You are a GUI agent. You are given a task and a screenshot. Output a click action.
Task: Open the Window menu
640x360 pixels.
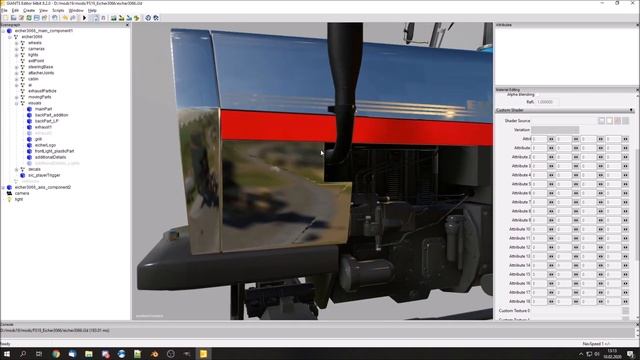76,10
